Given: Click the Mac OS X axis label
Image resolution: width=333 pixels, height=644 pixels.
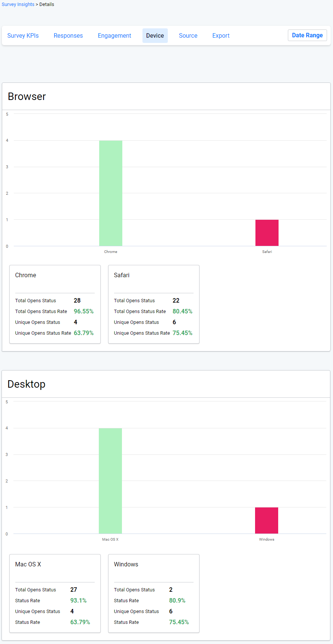Looking at the screenshot, I should pos(110,540).
